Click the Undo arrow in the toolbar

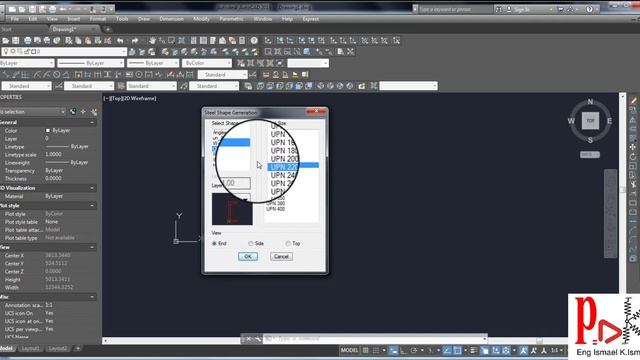coord(120,40)
